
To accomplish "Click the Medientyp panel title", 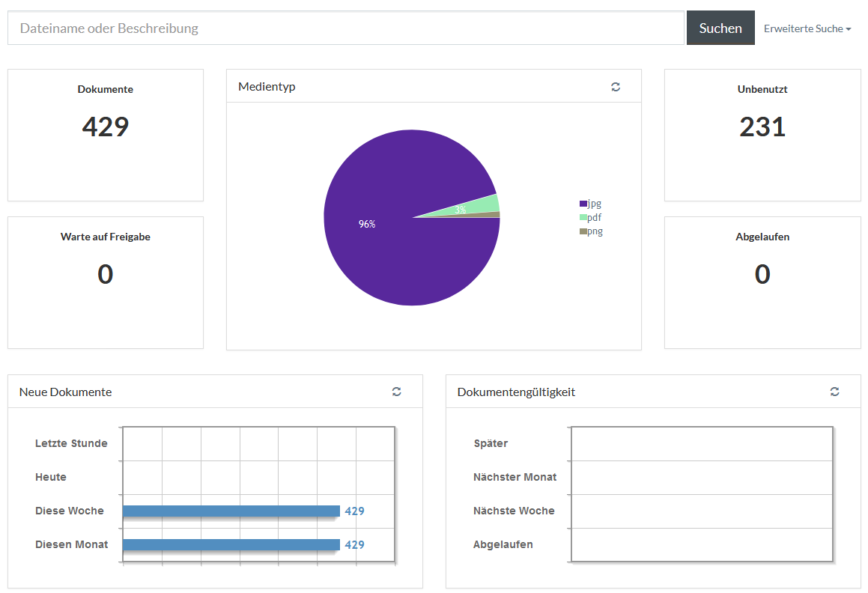I will [267, 87].
